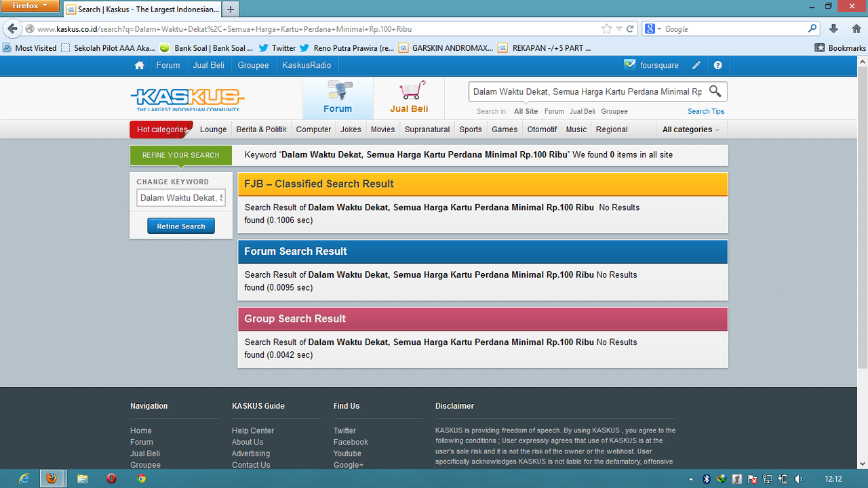Open the GARSKIN ANDROMAX bookmark

pos(446,48)
